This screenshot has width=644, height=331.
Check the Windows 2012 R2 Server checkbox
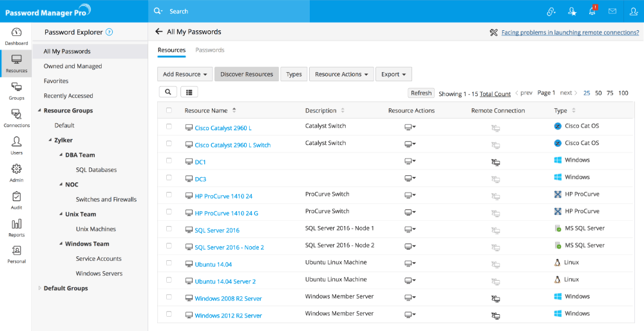pos(169,314)
